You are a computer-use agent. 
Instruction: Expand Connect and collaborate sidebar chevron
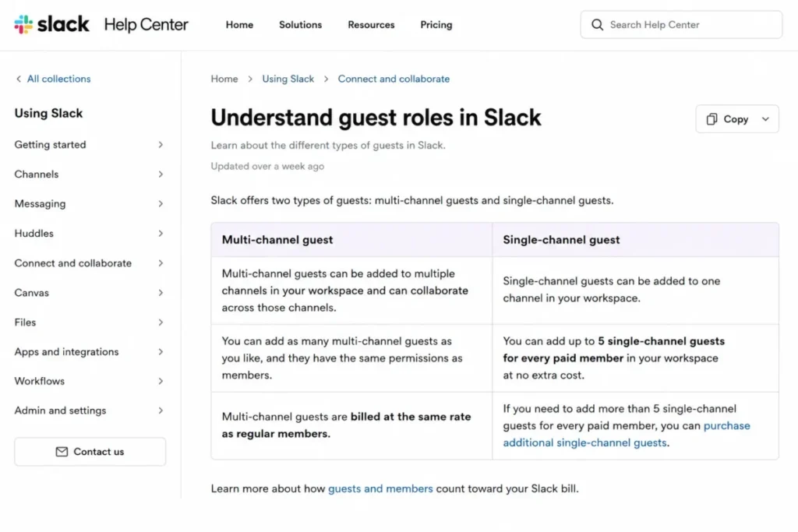click(x=161, y=263)
